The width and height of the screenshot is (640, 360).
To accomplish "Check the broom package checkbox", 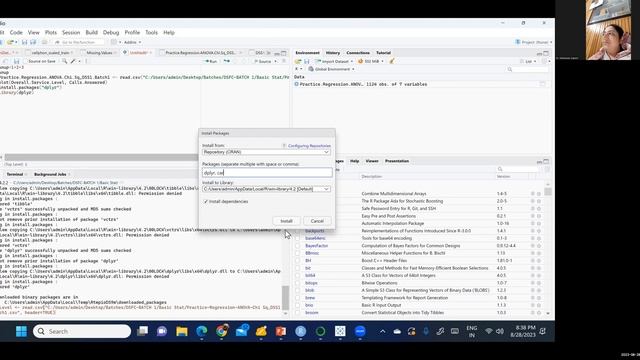I will (297, 313).
